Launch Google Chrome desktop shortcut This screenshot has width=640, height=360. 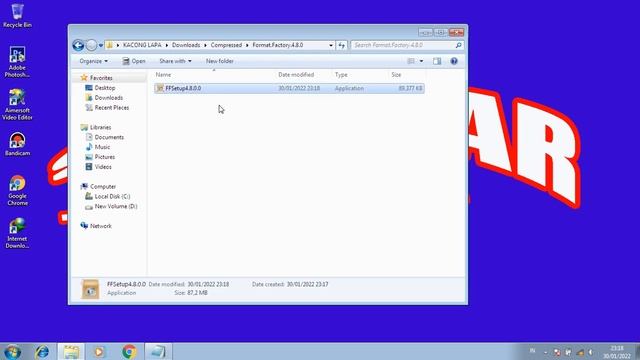(17, 190)
